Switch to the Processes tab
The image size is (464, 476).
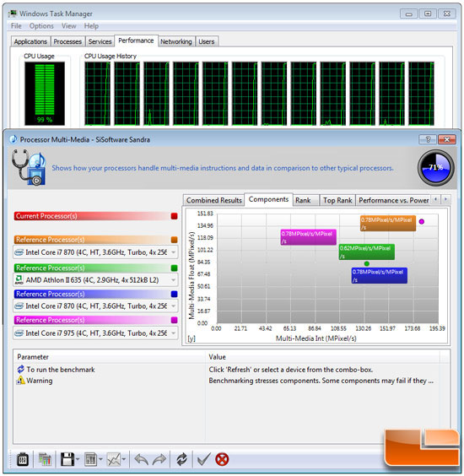click(x=67, y=41)
